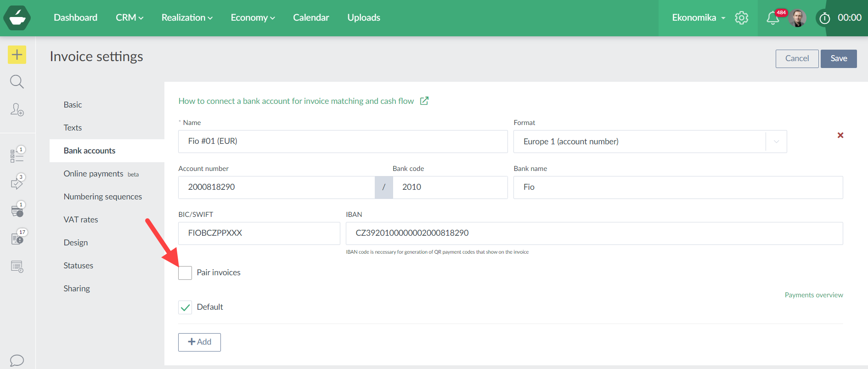Remove bank account with red X
The image size is (868, 369).
[840, 135]
